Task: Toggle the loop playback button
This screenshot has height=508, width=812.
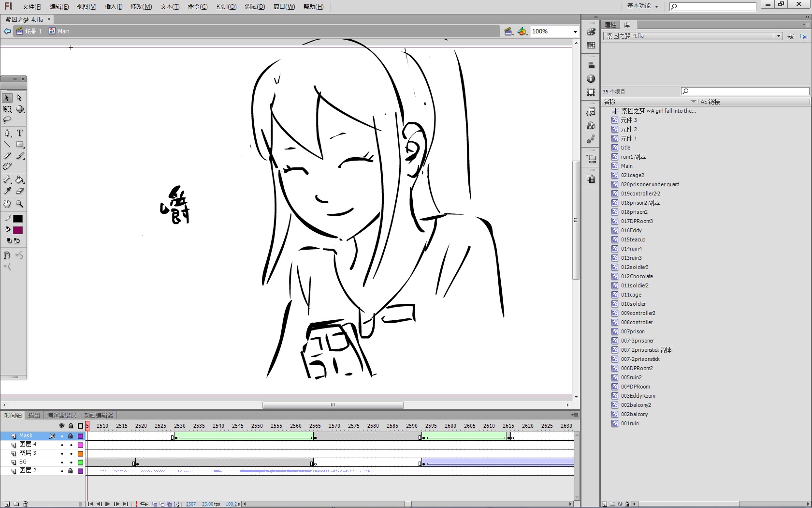Action: tap(144, 504)
